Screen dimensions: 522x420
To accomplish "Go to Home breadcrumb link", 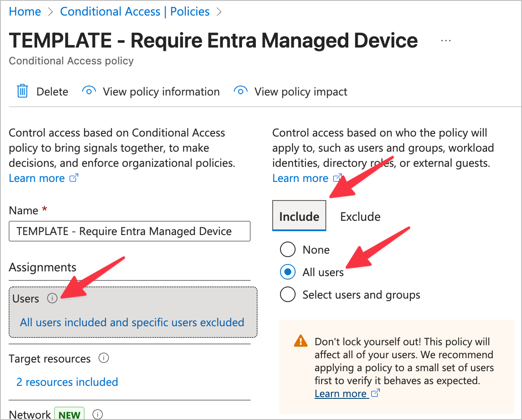I will pyautogui.click(x=25, y=12).
